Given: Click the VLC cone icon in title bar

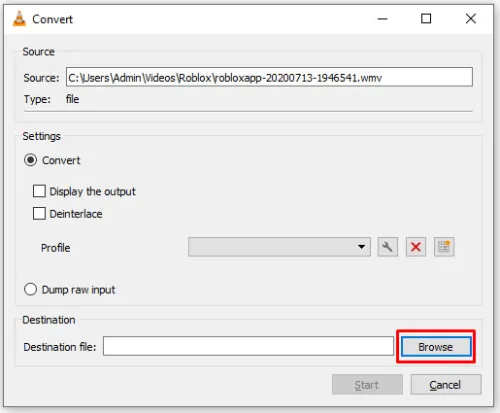Looking at the screenshot, I should click(x=19, y=19).
